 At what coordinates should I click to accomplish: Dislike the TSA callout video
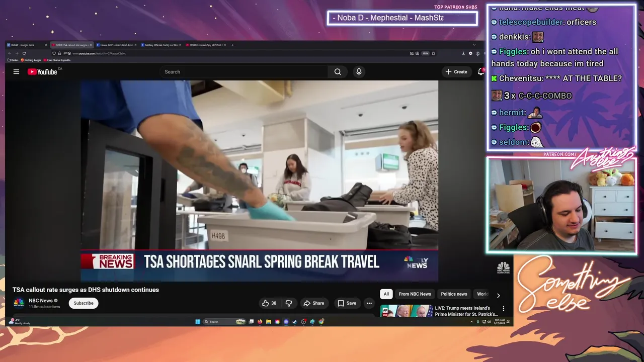coord(289,303)
